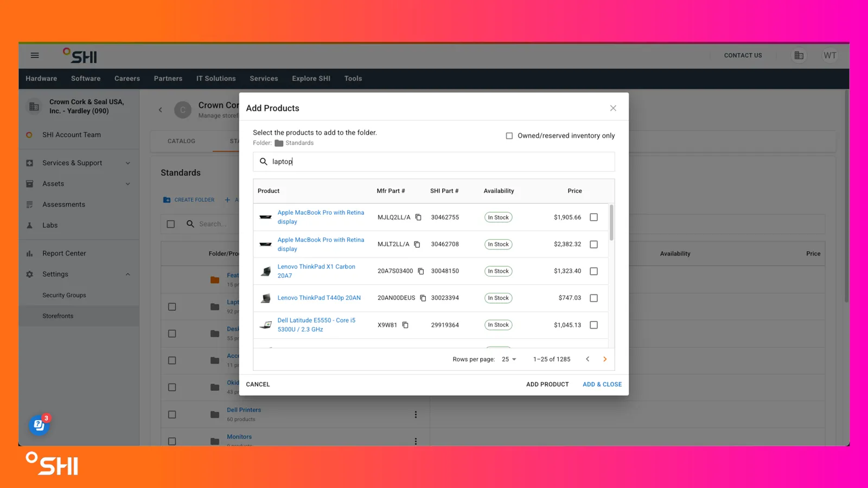The width and height of the screenshot is (868, 488).
Task: Toggle the select-all checkbox in Standards list
Action: click(171, 224)
